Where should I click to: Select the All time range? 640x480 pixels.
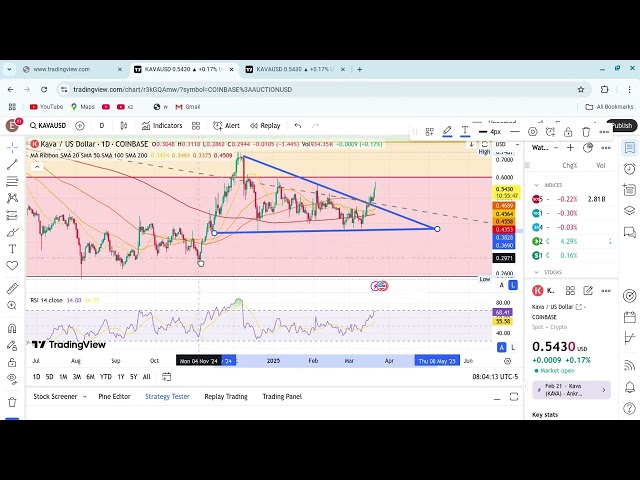pyautogui.click(x=147, y=377)
